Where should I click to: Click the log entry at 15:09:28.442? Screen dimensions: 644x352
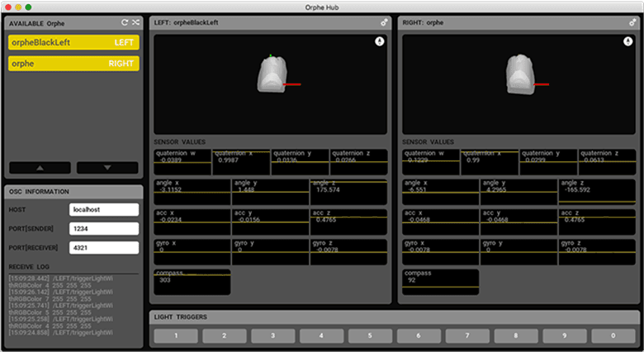(x=61, y=282)
